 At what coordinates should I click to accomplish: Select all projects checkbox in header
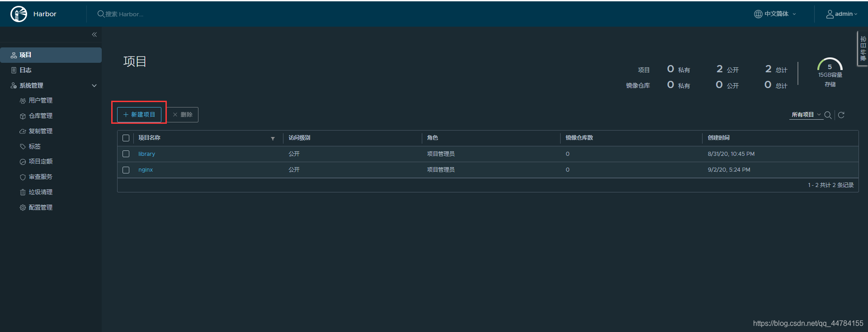[126, 138]
